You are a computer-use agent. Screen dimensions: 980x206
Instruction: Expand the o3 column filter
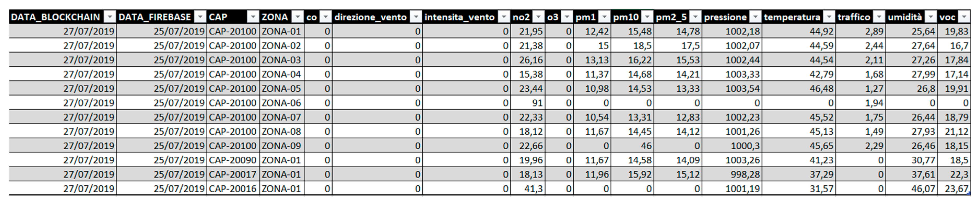click(x=567, y=17)
